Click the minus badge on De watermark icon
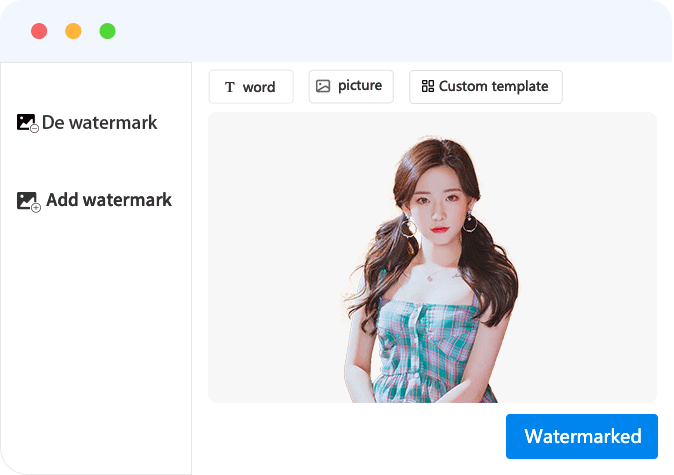674x475 pixels. point(34,128)
